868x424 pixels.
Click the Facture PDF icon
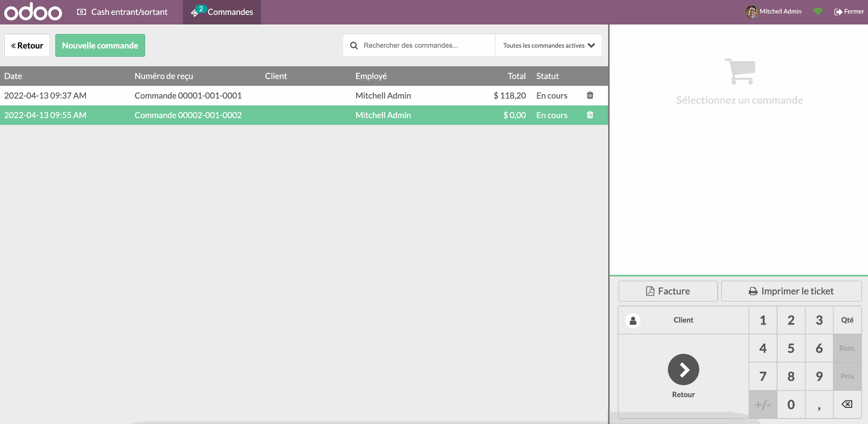(x=650, y=291)
